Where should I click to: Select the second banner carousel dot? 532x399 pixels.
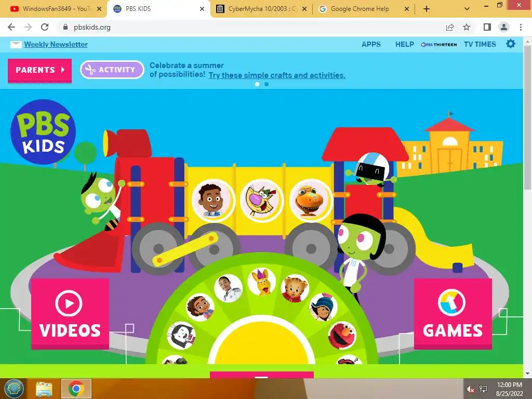pyautogui.click(x=267, y=84)
